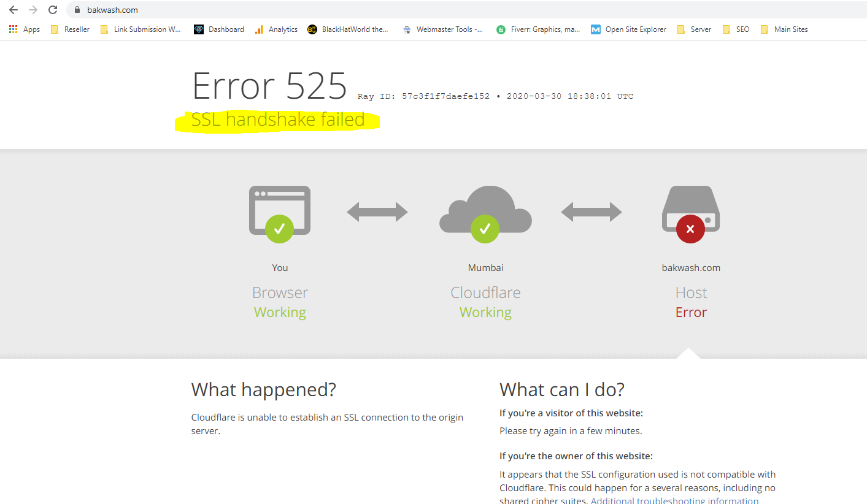Open the Fiverr: Graphics bookmark
The height and width of the screenshot is (504, 867).
[x=538, y=29]
